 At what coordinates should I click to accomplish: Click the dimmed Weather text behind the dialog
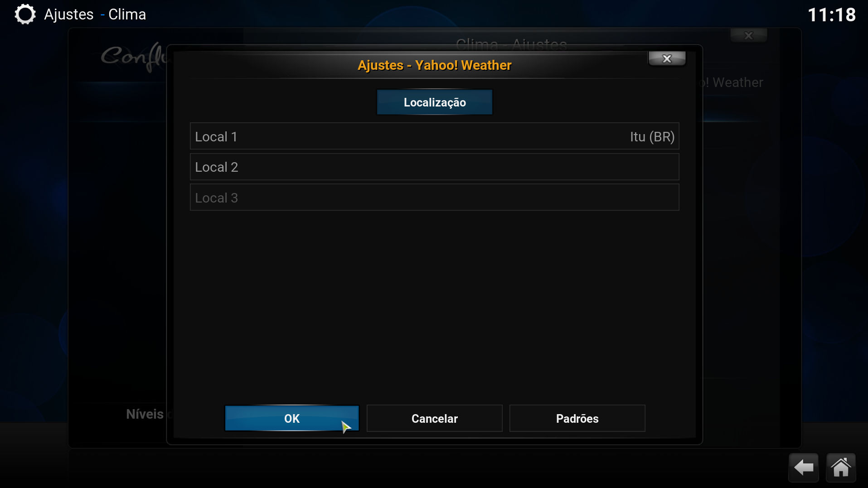[x=737, y=82]
